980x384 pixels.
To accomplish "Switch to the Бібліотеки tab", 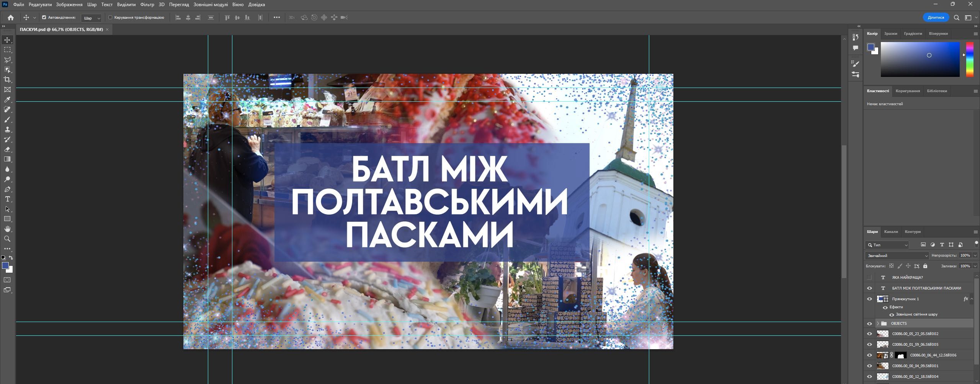I will (x=937, y=91).
